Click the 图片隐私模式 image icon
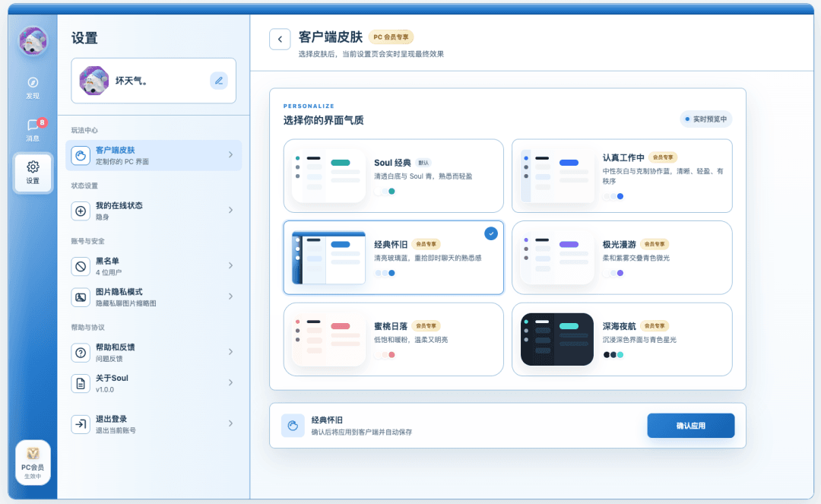 tap(81, 297)
